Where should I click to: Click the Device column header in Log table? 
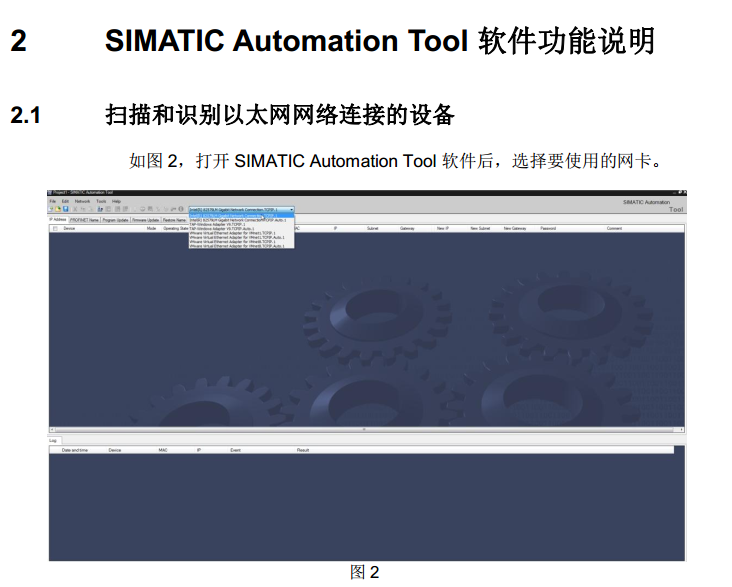[x=115, y=450]
